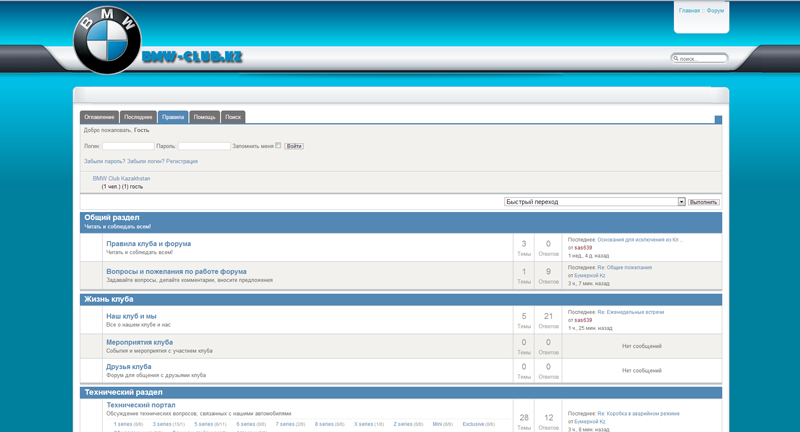Open the X series subforum link
The image size is (800, 432).
coord(363,424)
